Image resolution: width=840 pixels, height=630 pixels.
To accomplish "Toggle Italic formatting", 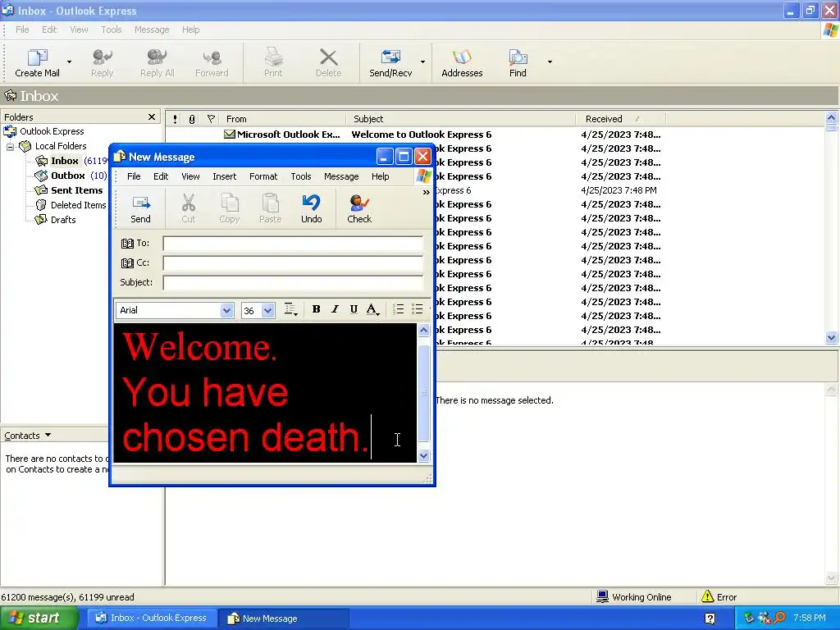I will pyautogui.click(x=335, y=309).
